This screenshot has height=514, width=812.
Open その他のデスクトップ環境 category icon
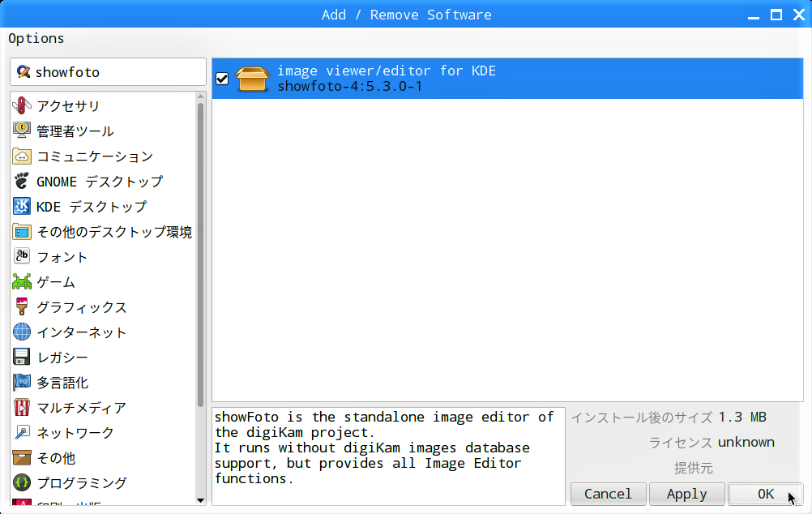pos(22,231)
